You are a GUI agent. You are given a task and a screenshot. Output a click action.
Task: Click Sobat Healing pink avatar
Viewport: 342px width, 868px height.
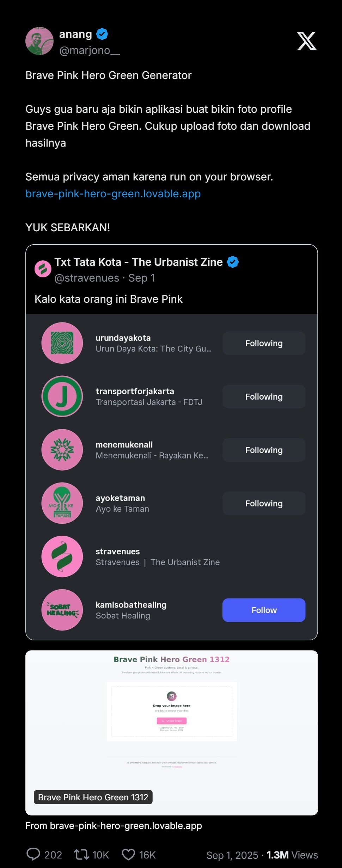pyautogui.click(x=62, y=610)
